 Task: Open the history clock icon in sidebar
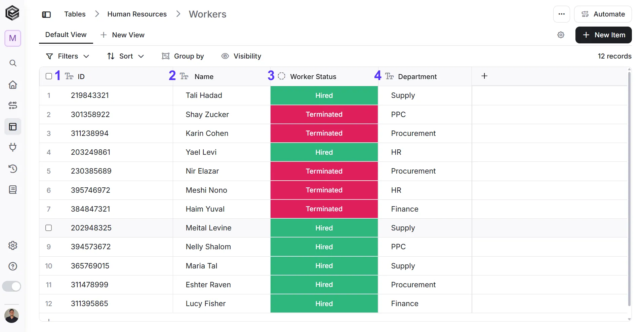tap(13, 169)
